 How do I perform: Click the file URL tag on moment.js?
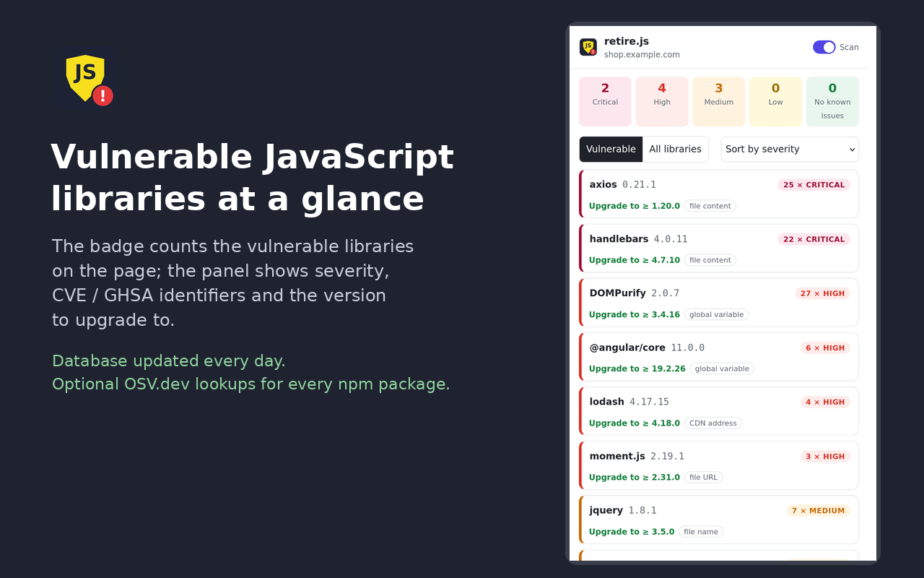tap(703, 477)
